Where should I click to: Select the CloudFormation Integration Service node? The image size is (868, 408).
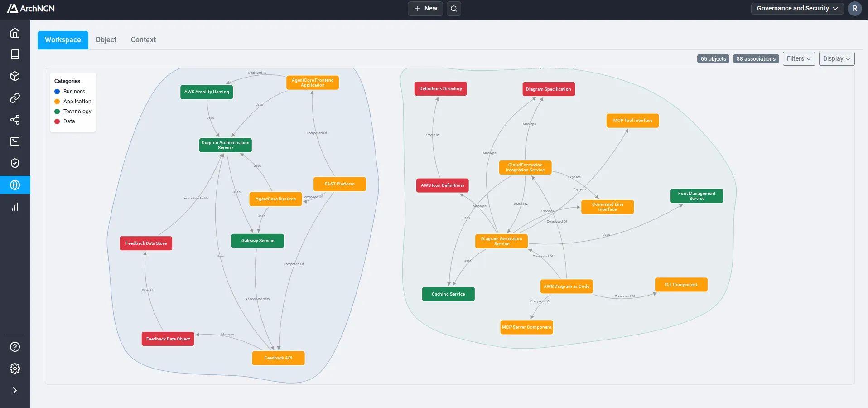pos(526,167)
